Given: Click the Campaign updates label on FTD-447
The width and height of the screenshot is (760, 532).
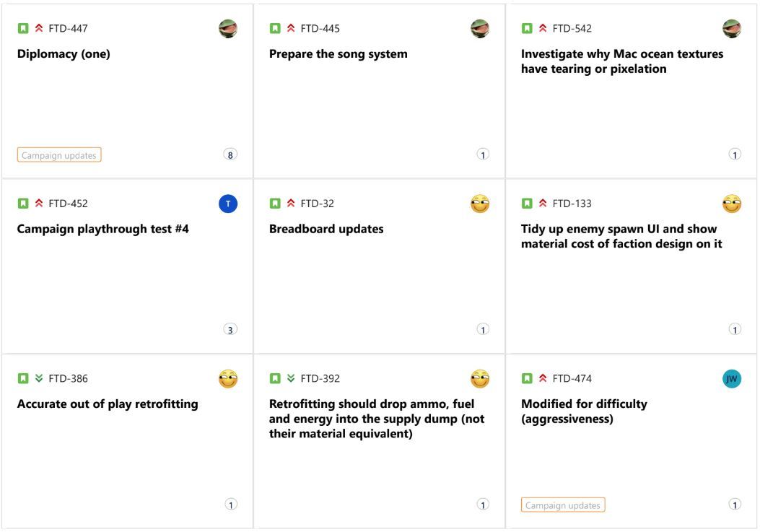Looking at the screenshot, I should 59,155.
